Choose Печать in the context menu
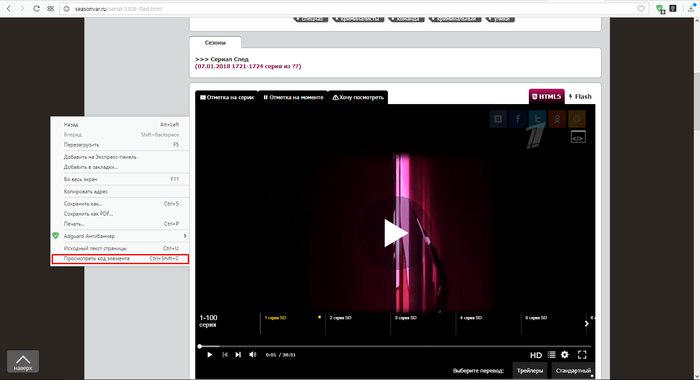This screenshot has height=380, width=700. [121, 224]
